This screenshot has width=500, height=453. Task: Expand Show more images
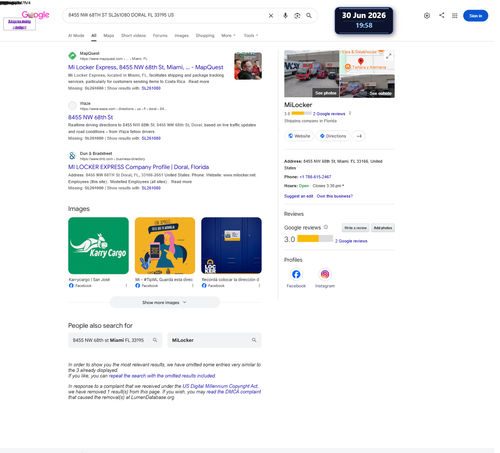click(165, 302)
